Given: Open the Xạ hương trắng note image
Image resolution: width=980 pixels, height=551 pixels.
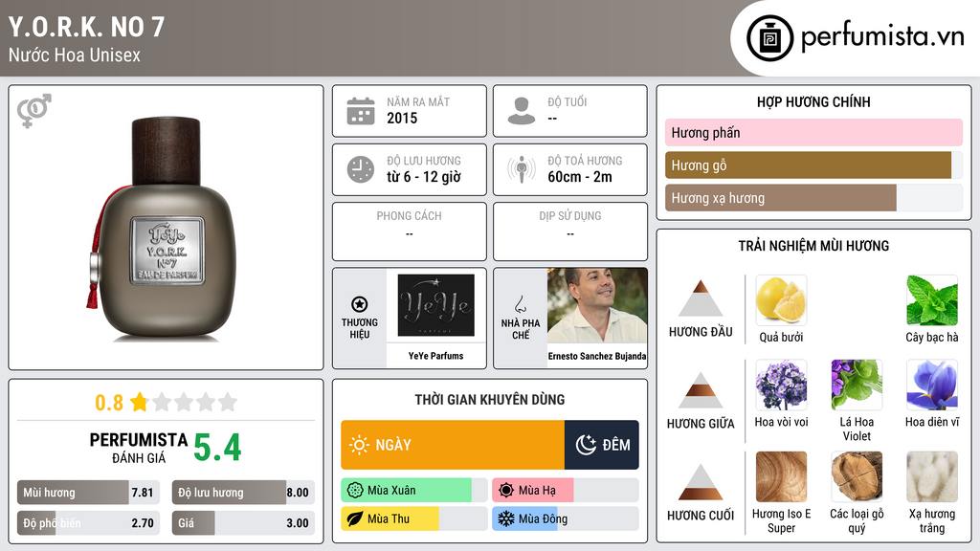Looking at the screenshot, I should point(932,476).
